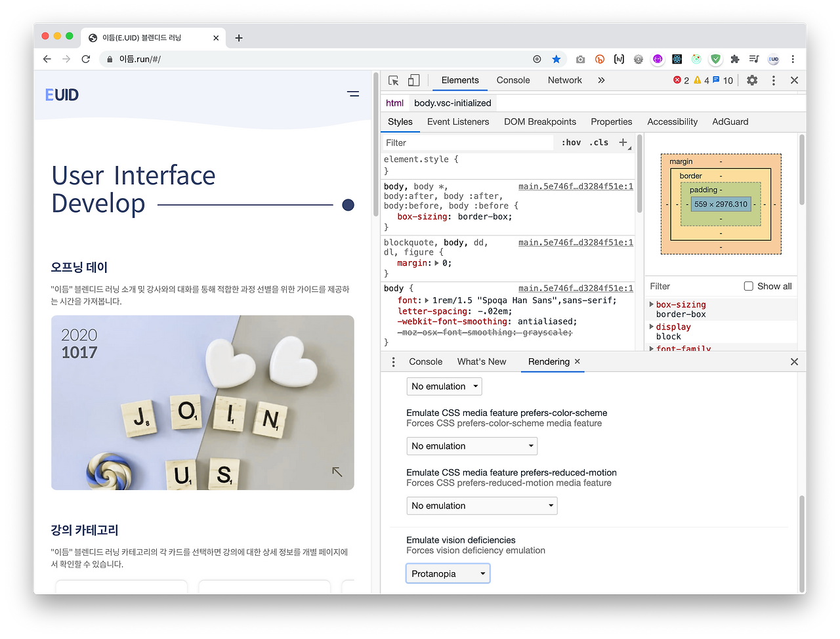Viewport: 840px width, 639px height.
Task: Select the html breadcrumb node
Action: [x=394, y=103]
